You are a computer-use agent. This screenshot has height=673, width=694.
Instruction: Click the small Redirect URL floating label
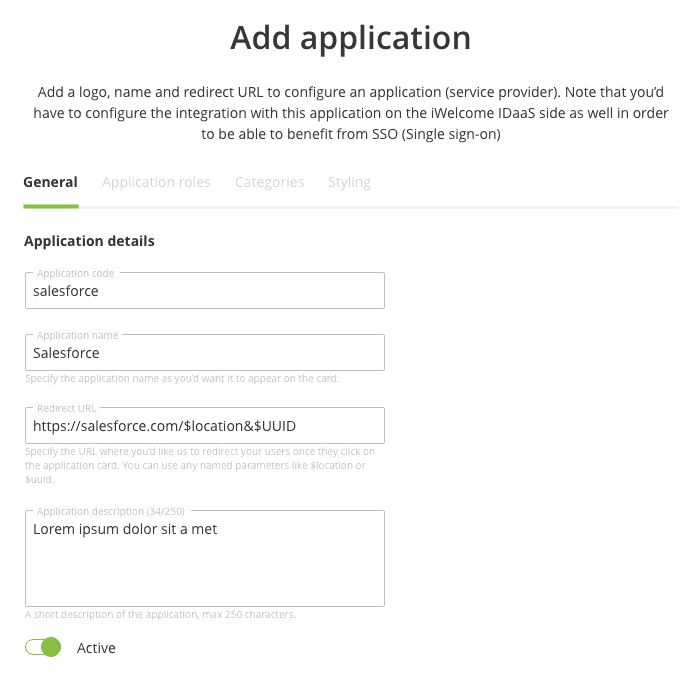65,408
